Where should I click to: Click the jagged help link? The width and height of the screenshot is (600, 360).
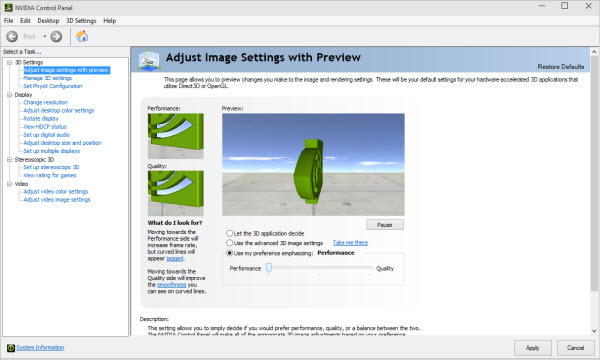pyautogui.click(x=175, y=259)
